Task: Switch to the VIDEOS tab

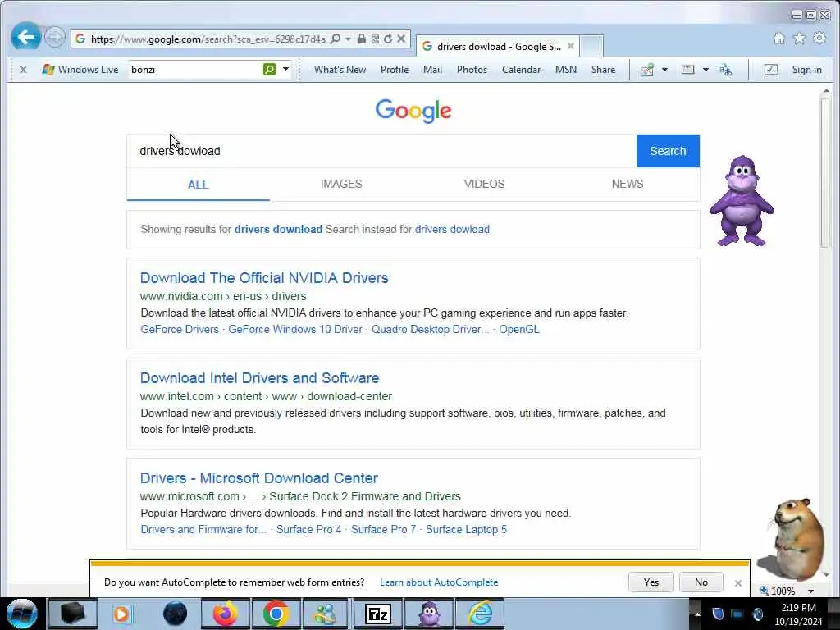Action: tap(484, 185)
